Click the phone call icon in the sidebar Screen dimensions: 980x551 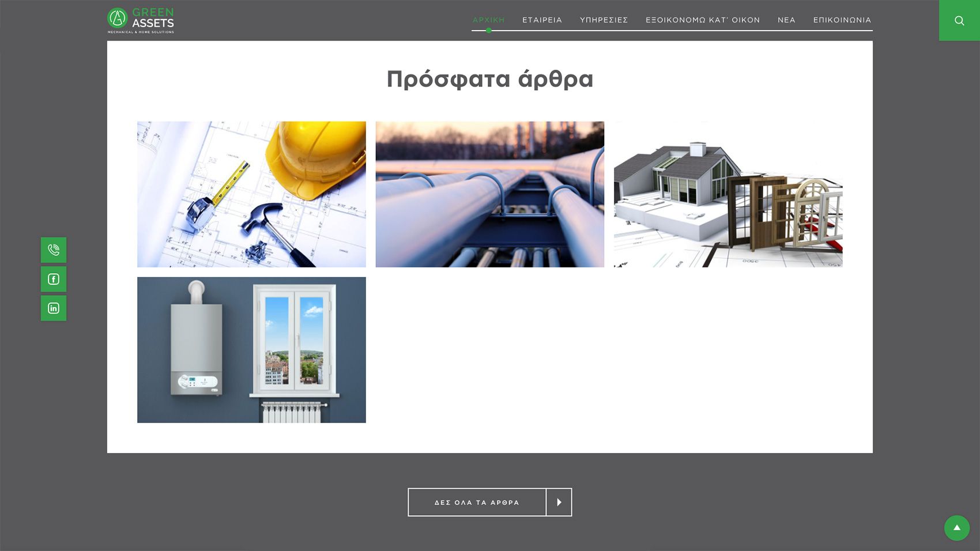54,250
